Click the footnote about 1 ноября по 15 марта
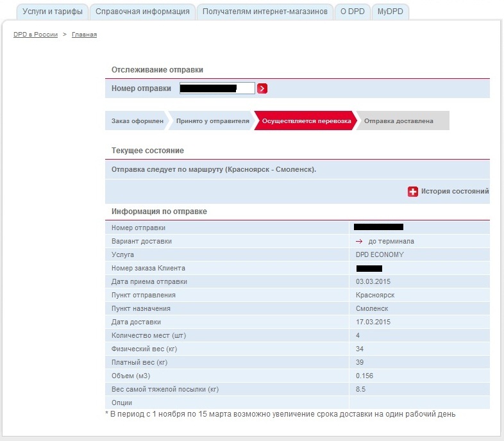 [x=280, y=414]
